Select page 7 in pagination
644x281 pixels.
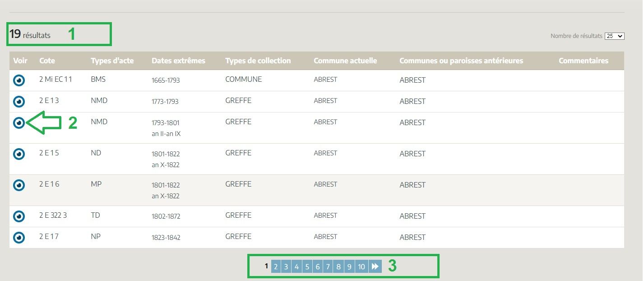(328, 267)
